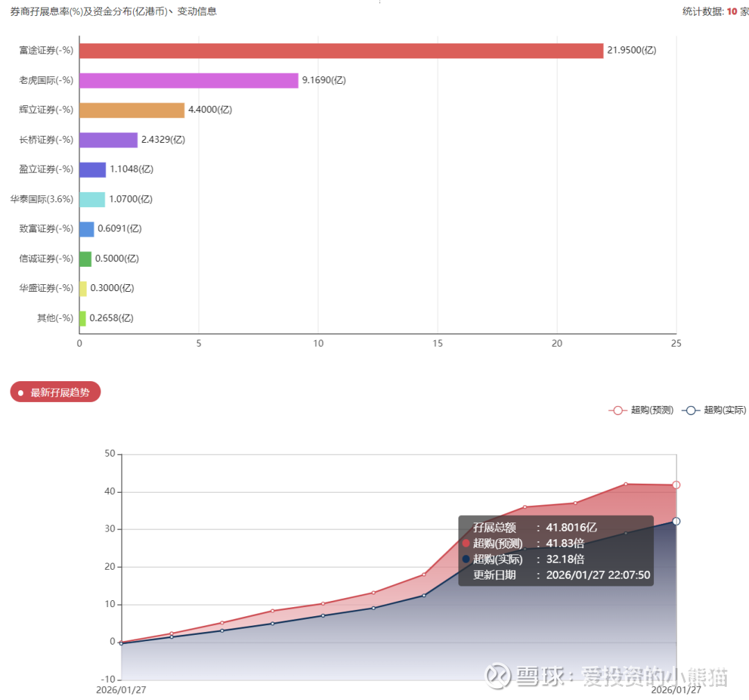Click the 华泰国际(3.6%) axis label

click(x=42, y=199)
